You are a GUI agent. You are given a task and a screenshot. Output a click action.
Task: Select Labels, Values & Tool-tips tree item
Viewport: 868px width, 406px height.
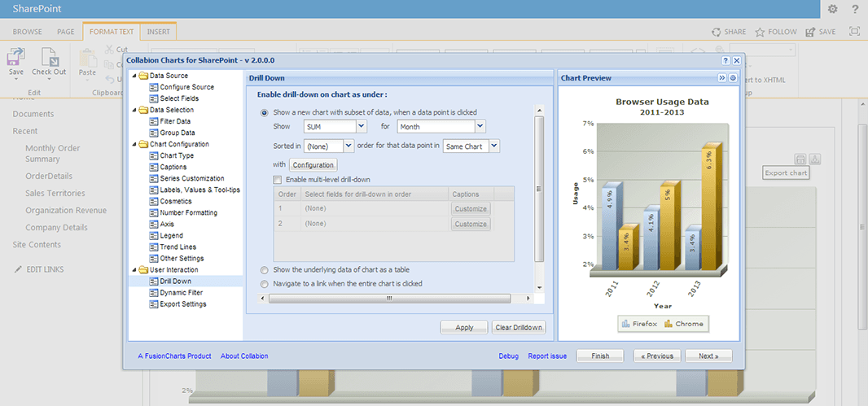(x=199, y=190)
